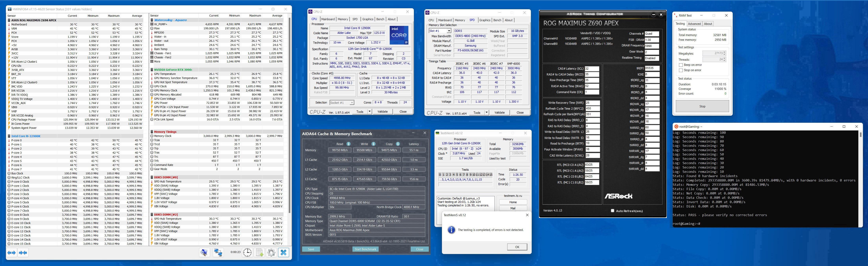Open HWiNFO settings gear icon

pos(271,252)
